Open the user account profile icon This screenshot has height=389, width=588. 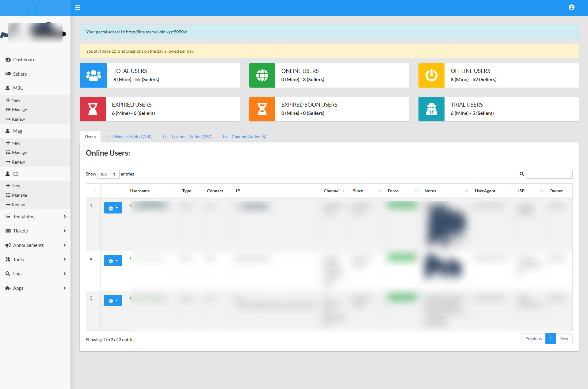[x=571, y=7]
